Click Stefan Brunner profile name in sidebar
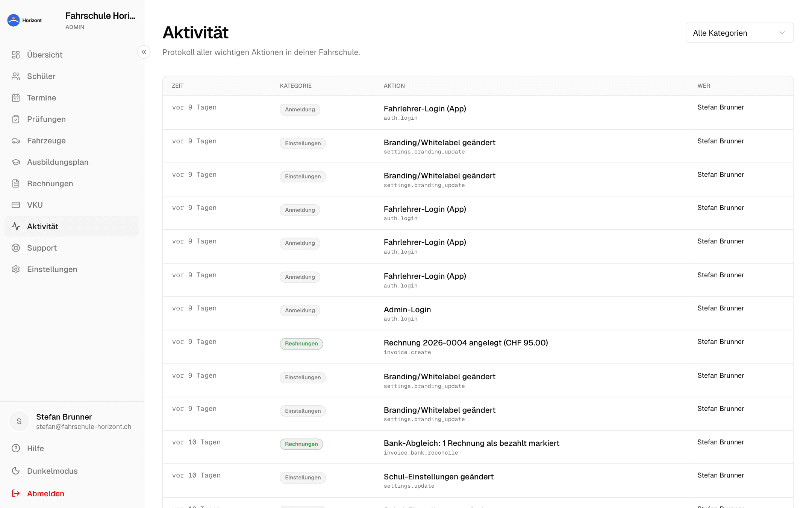Viewport: 812px width, 508px height. click(64, 417)
